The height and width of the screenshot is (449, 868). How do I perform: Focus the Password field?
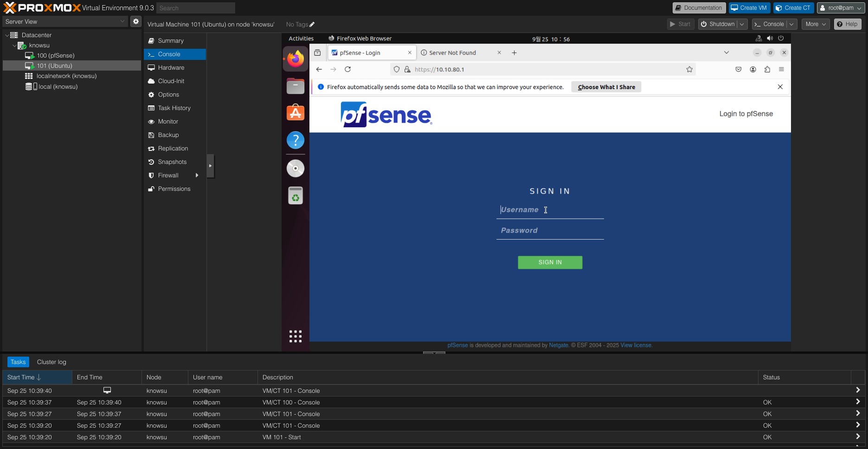coord(550,231)
